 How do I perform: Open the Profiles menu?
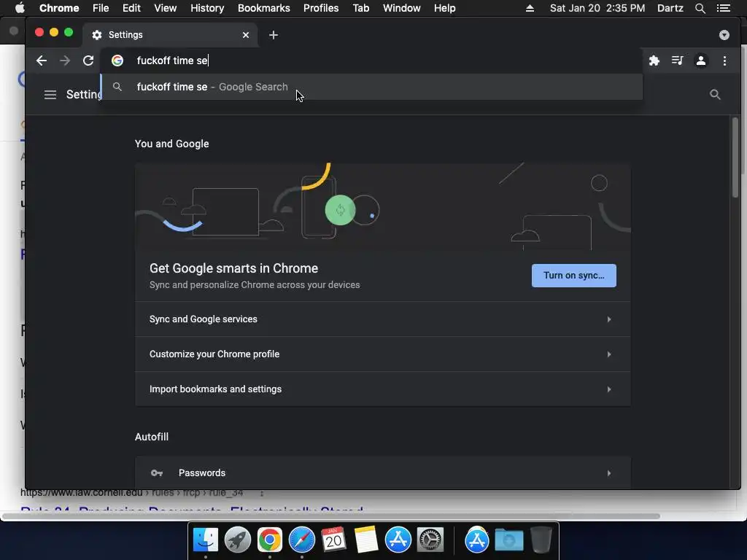click(321, 8)
